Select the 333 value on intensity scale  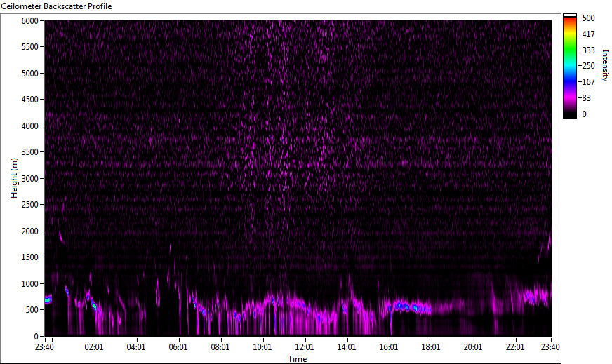coord(588,50)
